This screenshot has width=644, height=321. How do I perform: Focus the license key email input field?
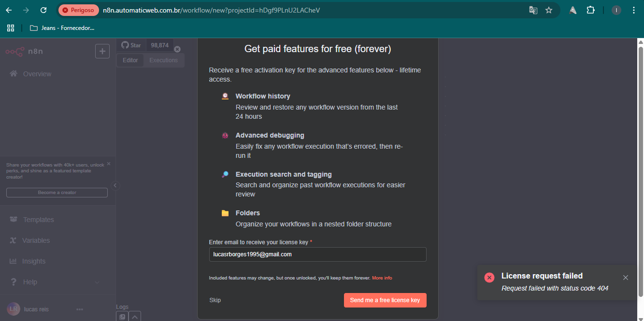[x=317, y=254]
